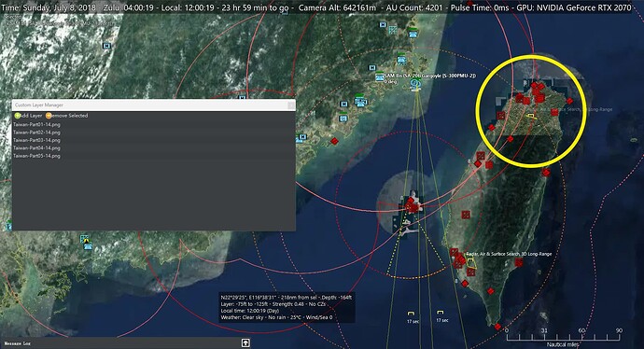Click the nautical miles scale bar
644x349 pixels.
(x=563, y=337)
